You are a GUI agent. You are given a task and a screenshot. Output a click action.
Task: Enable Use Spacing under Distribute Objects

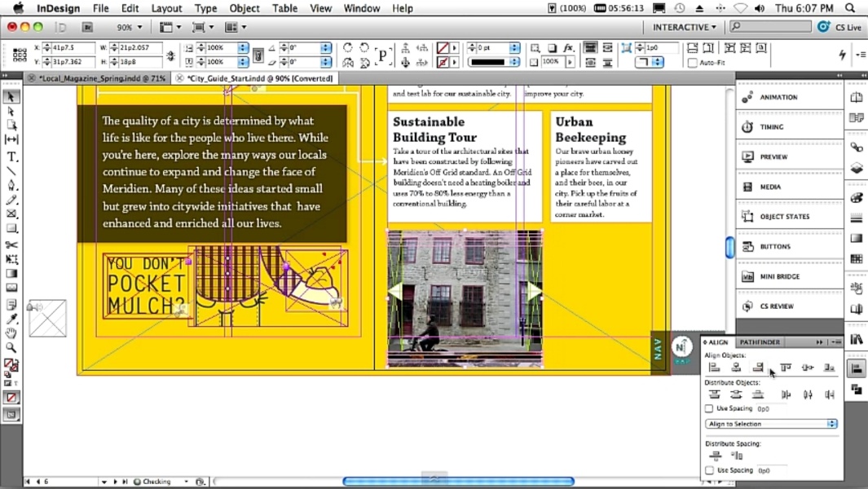(709, 408)
